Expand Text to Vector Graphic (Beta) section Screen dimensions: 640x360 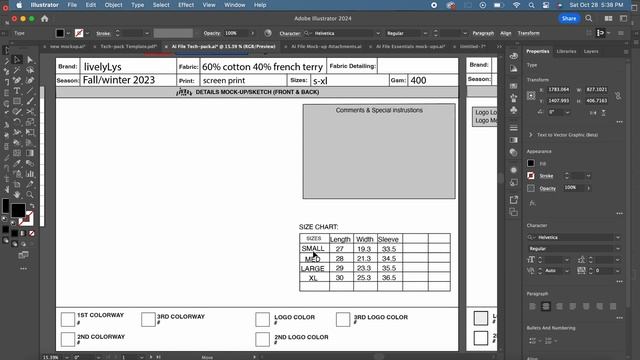531,135
